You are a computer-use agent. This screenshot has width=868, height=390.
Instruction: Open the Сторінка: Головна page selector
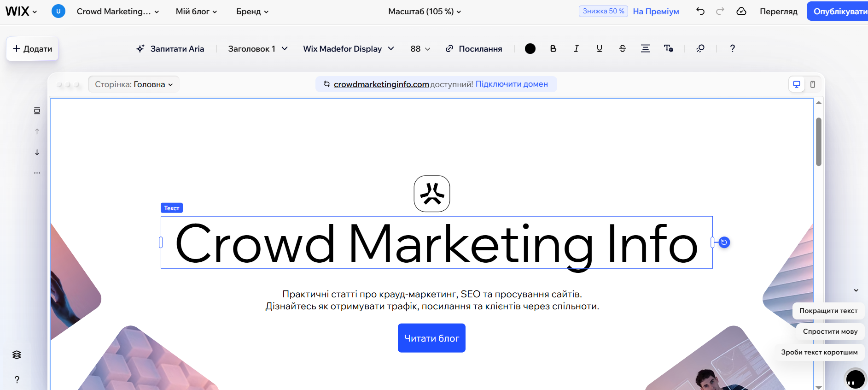pos(134,84)
